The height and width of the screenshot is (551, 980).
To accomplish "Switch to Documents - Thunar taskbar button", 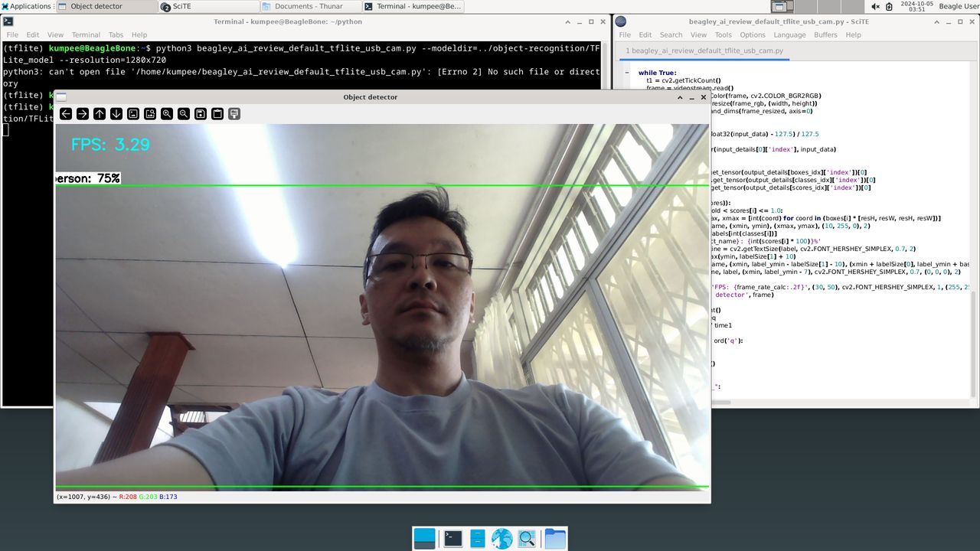I will [309, 6].
